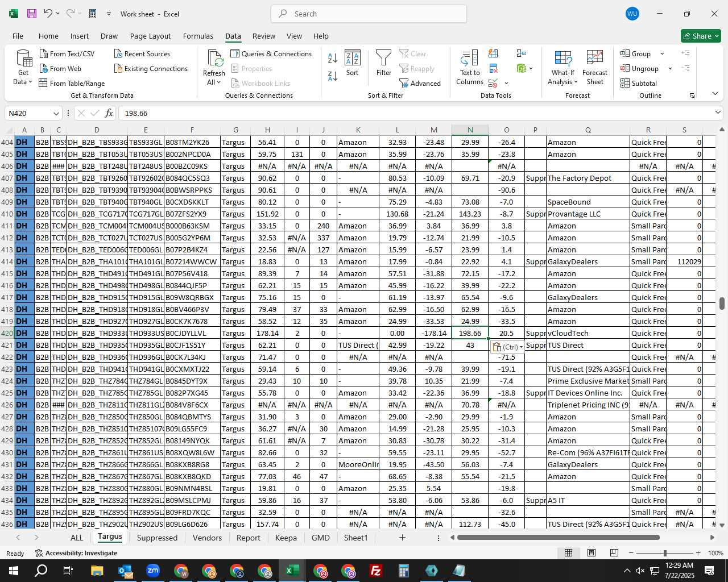Switch to the Formulas ribbon tab
Image resolution: width=728 pixels, height=582 pixels.
pyautogui.click(x=198, y=36)
